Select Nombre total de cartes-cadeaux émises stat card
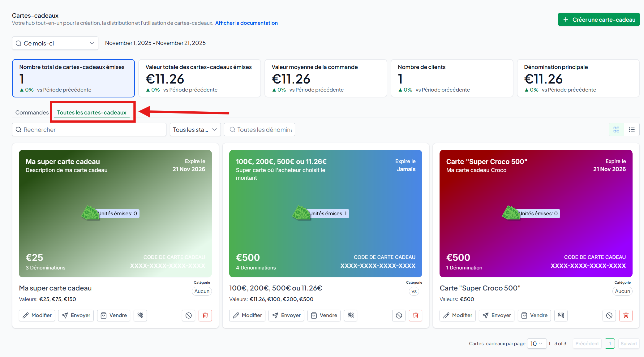644x357 pixels. pos(73,78)
